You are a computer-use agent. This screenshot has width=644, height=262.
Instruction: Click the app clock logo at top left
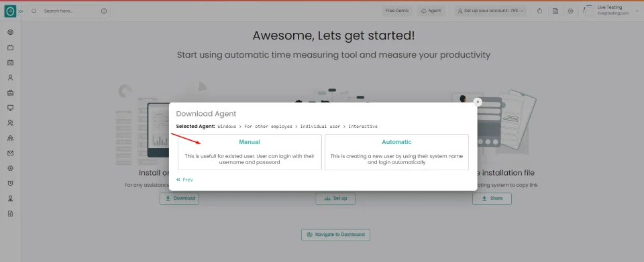[10, 11]
